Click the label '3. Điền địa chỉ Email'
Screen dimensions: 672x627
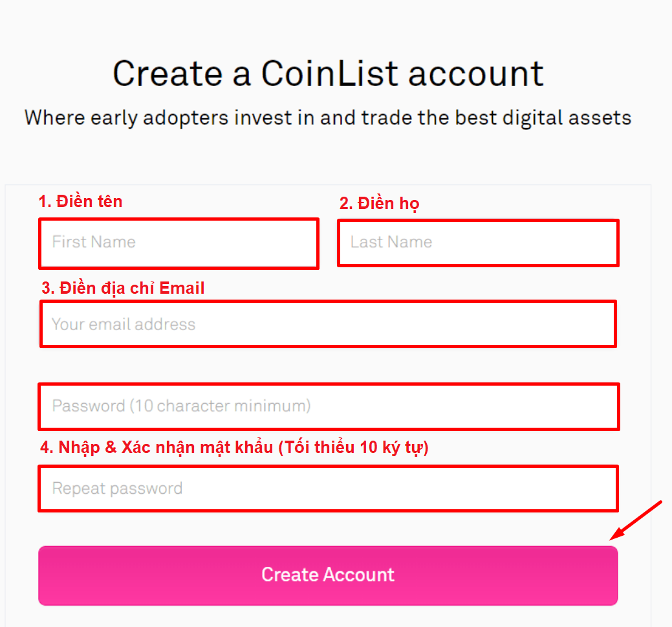[x=123, y=287]
